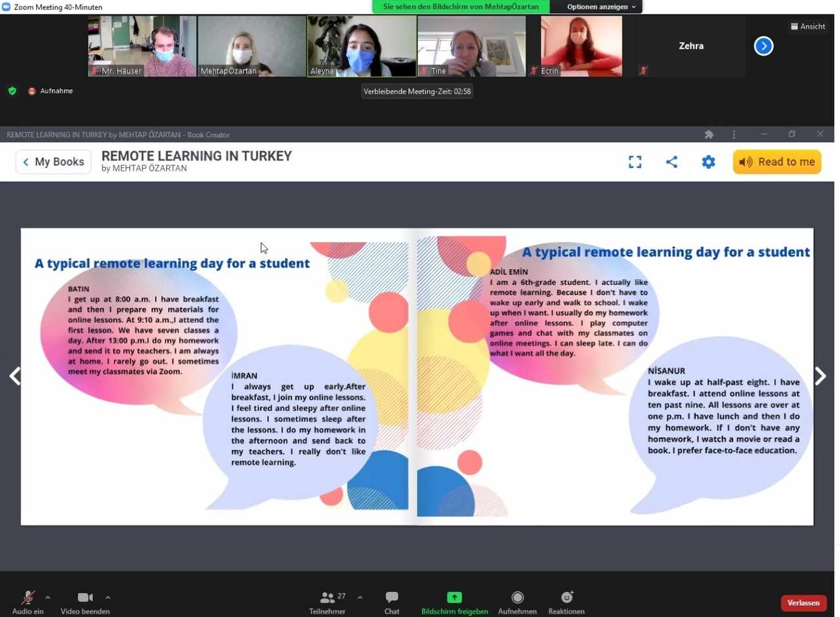Start recording with Aufnehmen icon
Image resolution: width=840 pixels, height=617 pixels.
518,597
